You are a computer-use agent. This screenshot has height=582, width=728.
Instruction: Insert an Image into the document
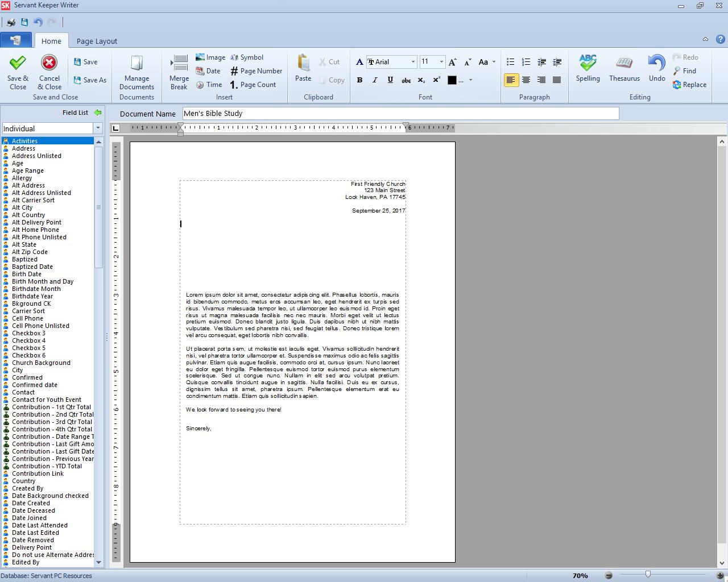click(x=210, y=57)
